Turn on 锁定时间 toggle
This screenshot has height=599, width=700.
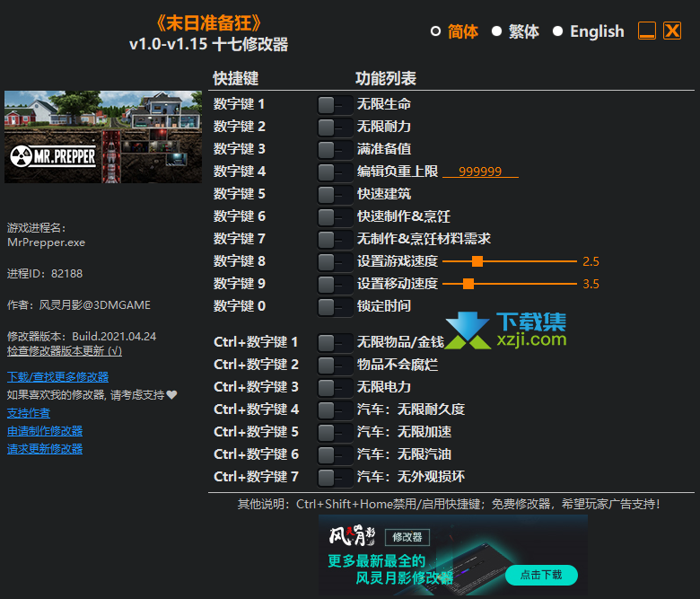pos(335,307)
